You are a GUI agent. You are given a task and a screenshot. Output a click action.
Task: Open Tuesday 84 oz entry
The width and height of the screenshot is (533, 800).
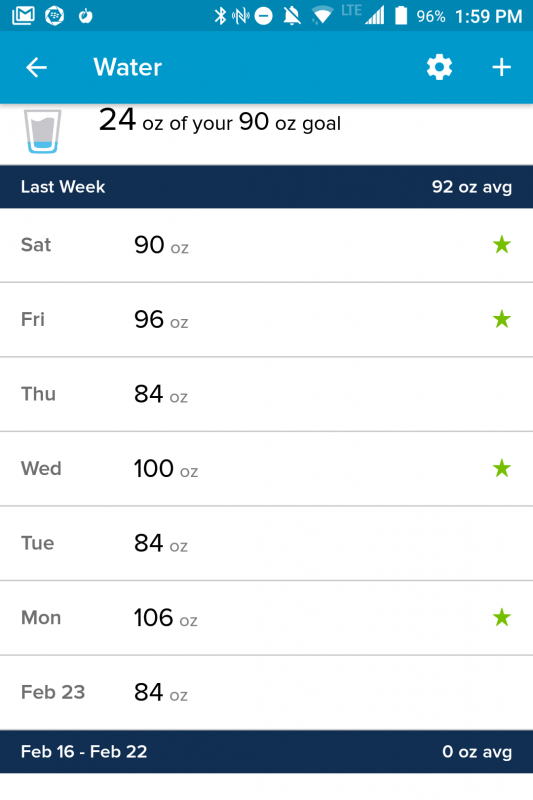(266, 543)
